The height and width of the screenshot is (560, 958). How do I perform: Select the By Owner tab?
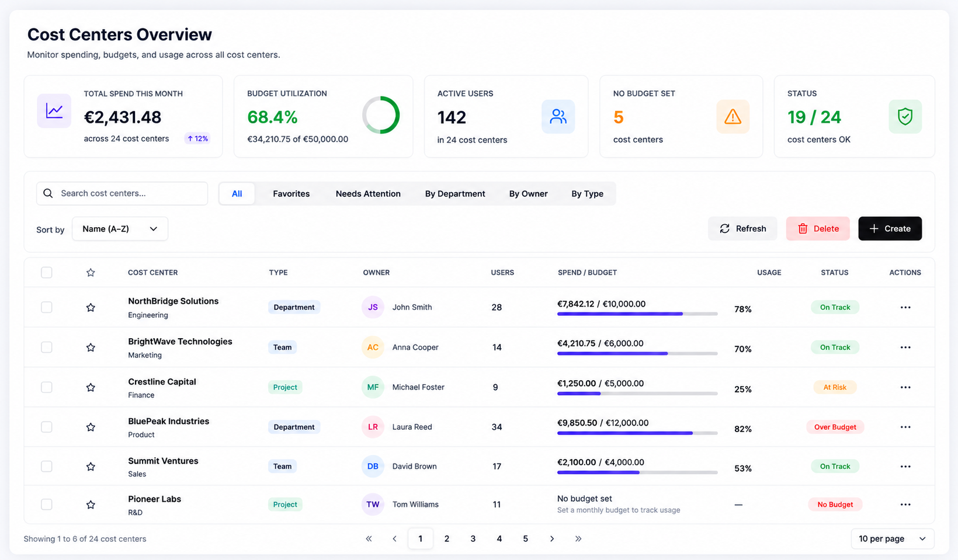(x=528, y=194)
